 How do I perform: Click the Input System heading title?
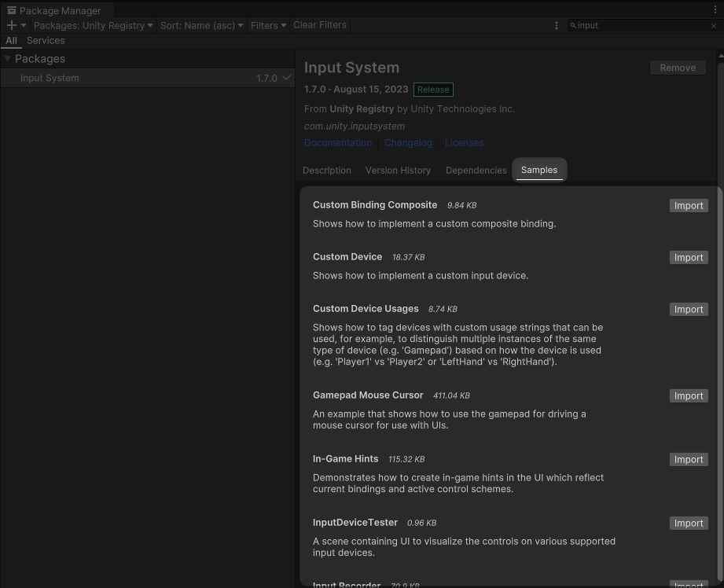(351, 68)
